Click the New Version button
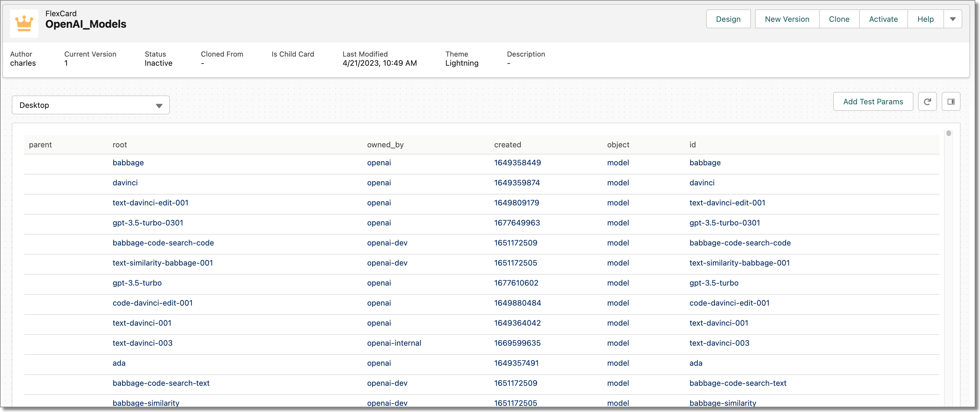980x412 pixels. click(x=787, y=19)
